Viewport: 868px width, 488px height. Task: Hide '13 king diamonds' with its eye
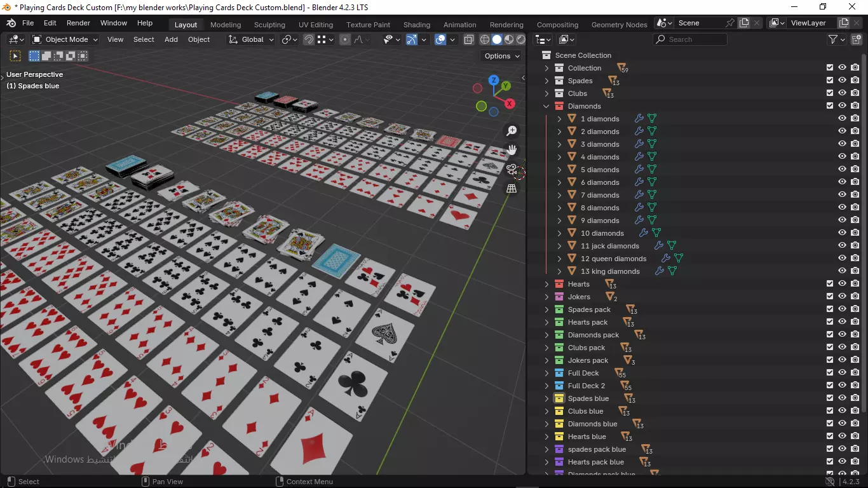pos(842,271)
